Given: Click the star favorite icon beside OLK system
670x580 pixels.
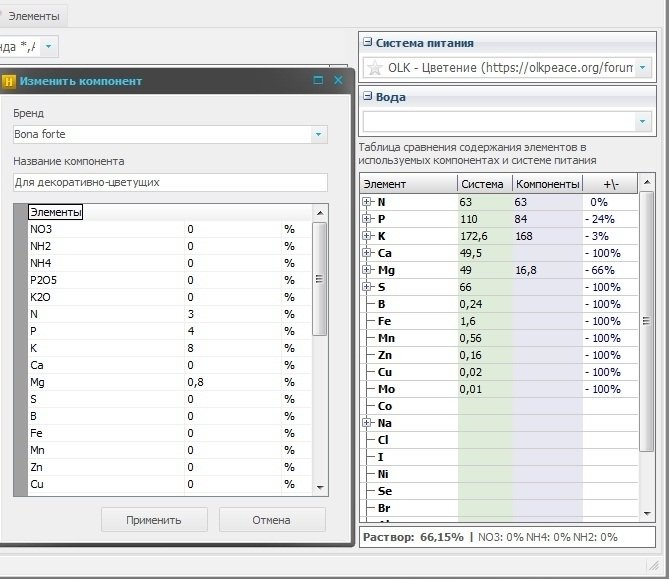Looking at the screenshot, I should [x=375, y=68].
